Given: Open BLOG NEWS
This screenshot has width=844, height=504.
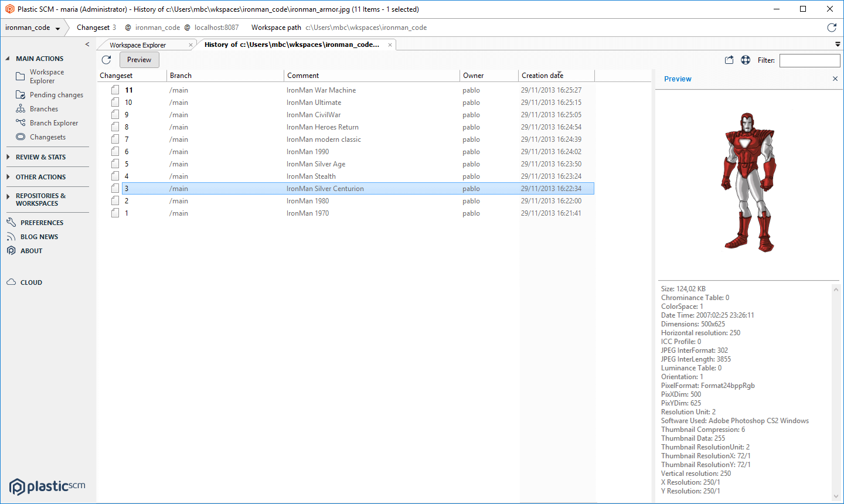Looking at the screenshot, I should tap(39, 237).
